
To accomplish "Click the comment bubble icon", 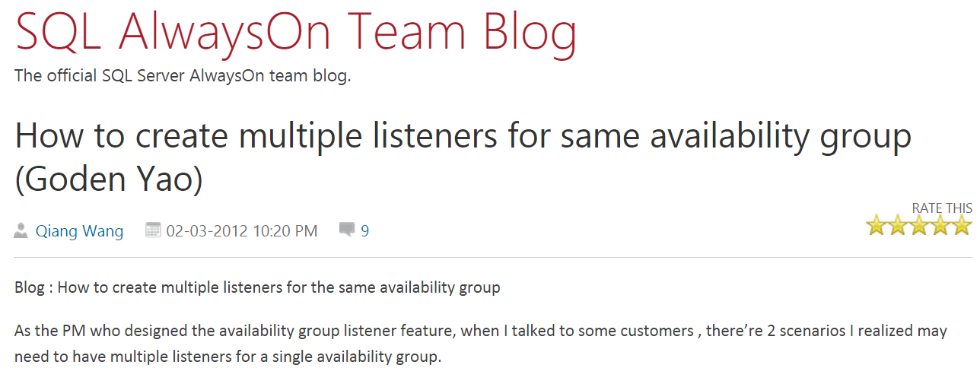I will [x=347, y=230].
